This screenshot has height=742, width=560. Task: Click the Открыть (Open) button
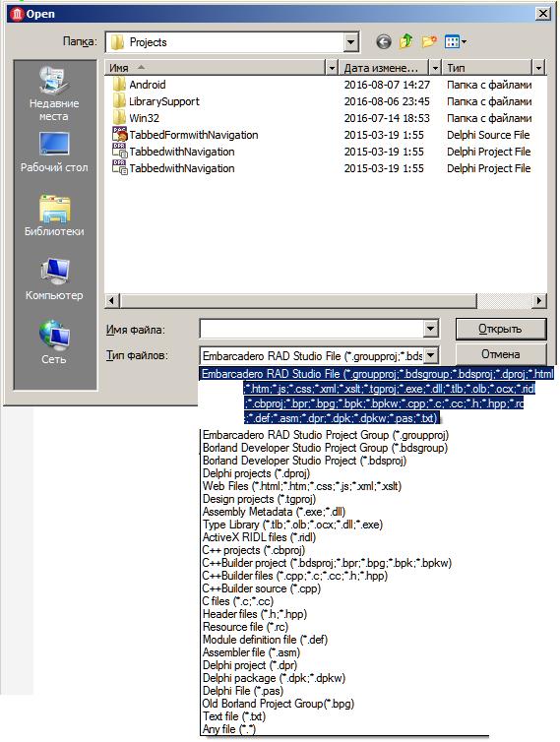[x=501, y=329]
